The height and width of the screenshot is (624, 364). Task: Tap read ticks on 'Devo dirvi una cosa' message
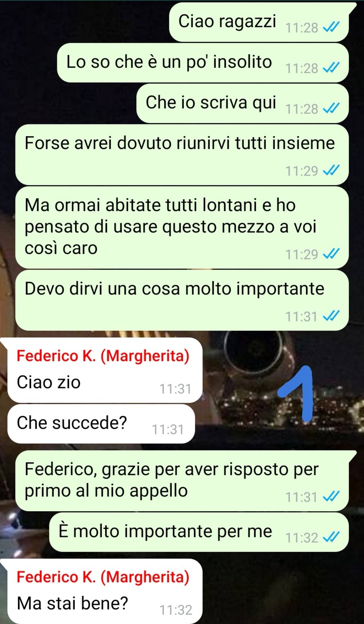pyautogui.click(x=331, y=316)
